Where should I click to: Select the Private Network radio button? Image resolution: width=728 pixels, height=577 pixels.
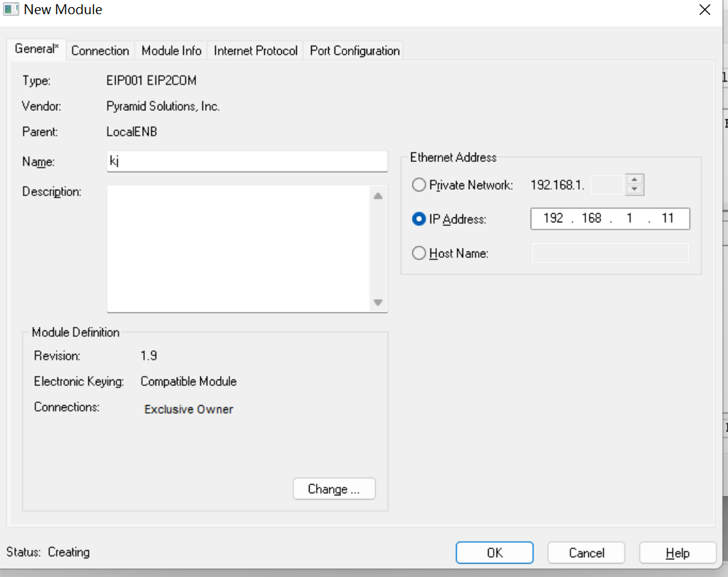[x=419, y=185]
